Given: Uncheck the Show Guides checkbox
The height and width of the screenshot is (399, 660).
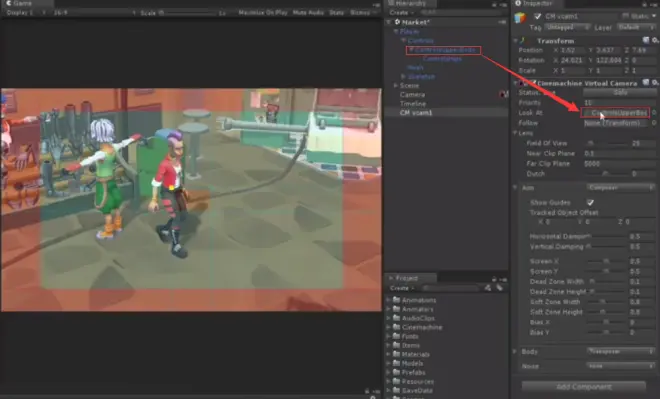Looking at the screenshot, I should [x=590, y=202].
